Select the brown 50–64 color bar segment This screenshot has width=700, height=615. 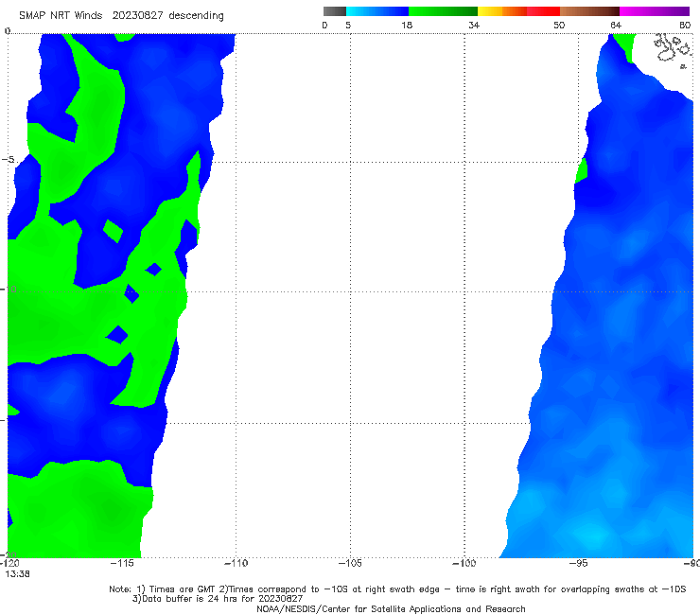click(589, 11)
